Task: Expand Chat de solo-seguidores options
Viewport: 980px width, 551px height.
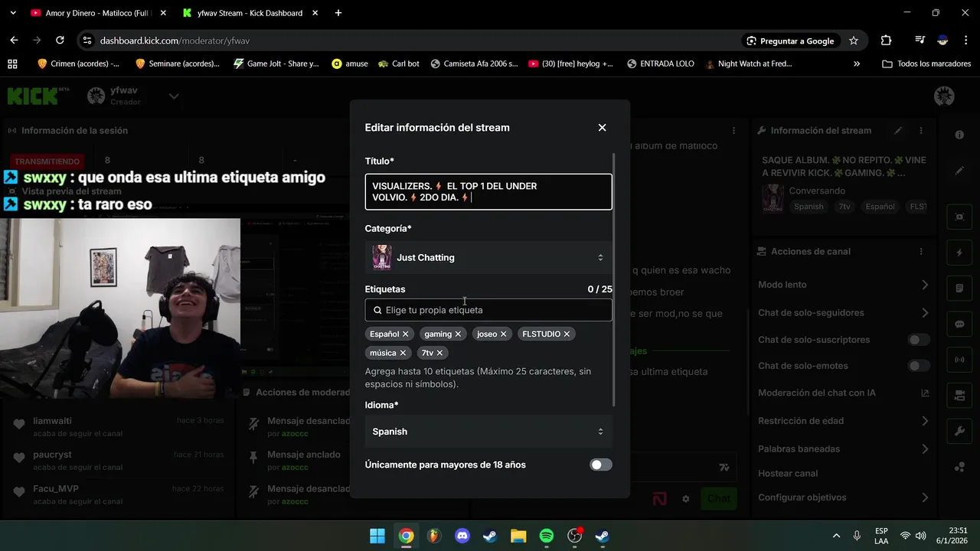Action: pos(925,312)
